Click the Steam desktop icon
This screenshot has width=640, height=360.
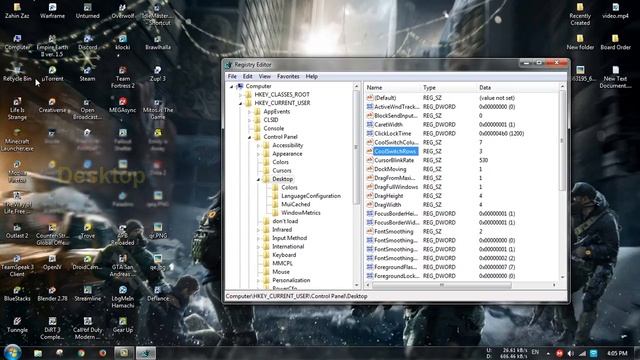(x=87, y=74)
